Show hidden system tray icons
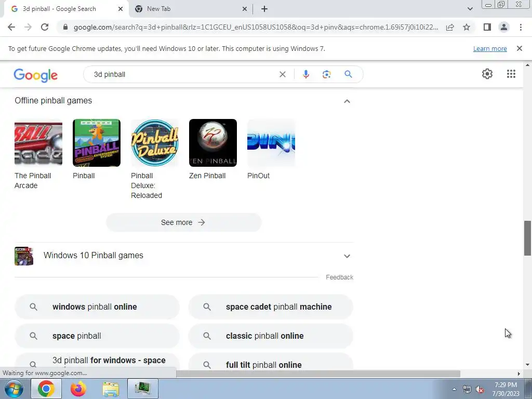Image resolution: width=532 pixels, height=399 pixels. click(454, 389)
